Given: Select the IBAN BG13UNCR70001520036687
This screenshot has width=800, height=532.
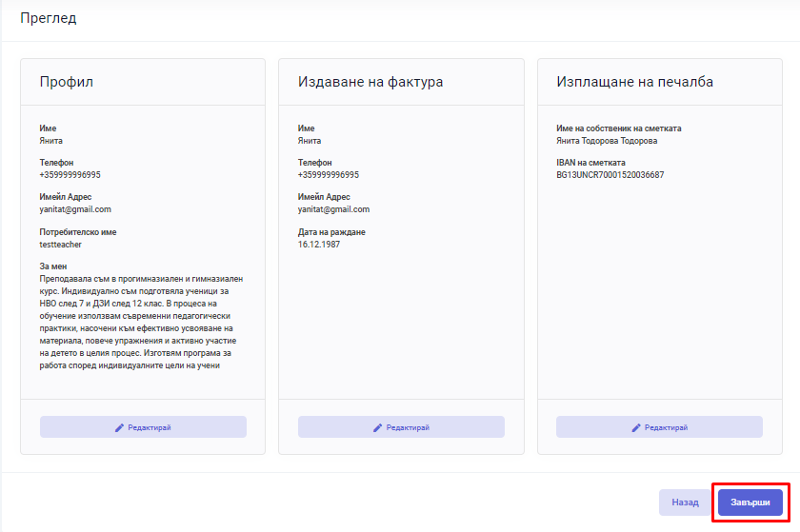Looking at the screenshot, I should click(x=610, y=175).
